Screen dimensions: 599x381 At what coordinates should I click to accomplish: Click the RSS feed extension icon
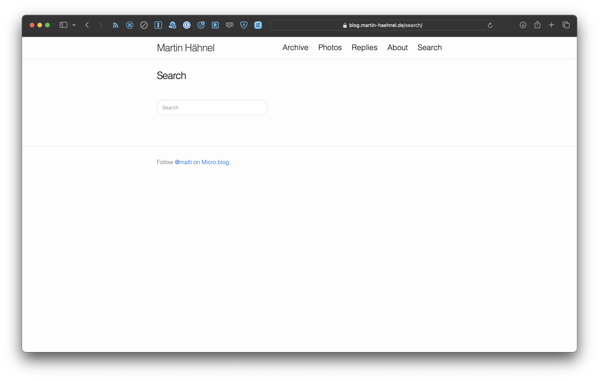[115, 25]
